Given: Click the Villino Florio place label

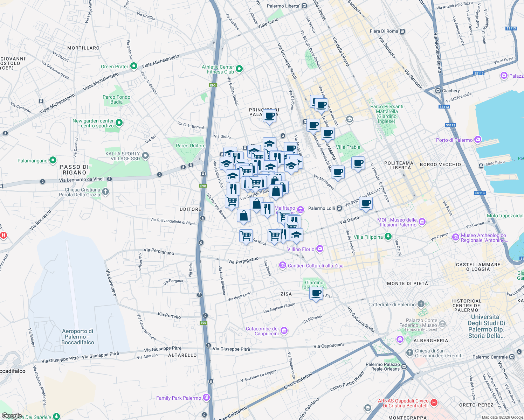Looking at the screenshot, I should (301, 249).
